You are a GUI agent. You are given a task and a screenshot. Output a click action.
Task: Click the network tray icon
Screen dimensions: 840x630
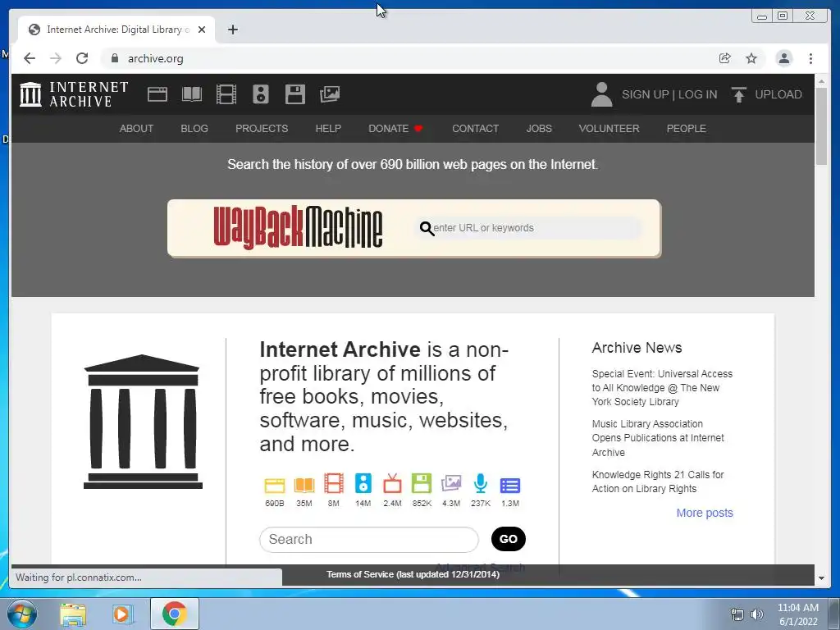click(x=737, y=614)
